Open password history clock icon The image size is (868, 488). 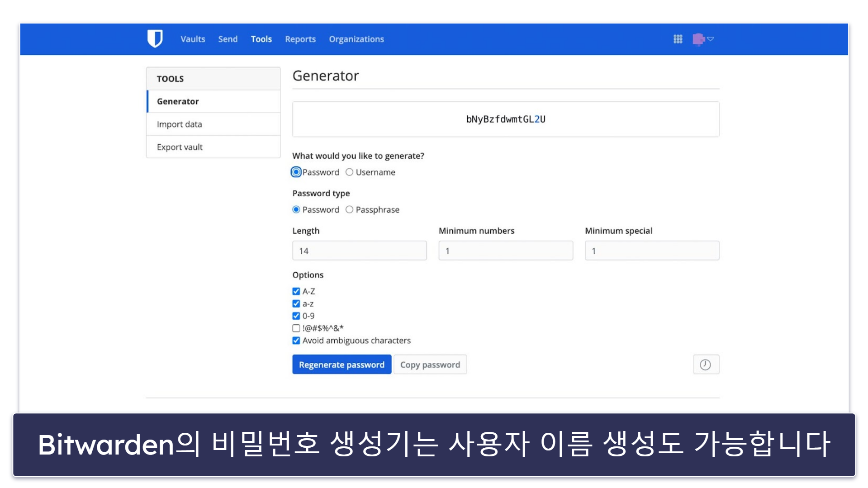tap(706, 365)
